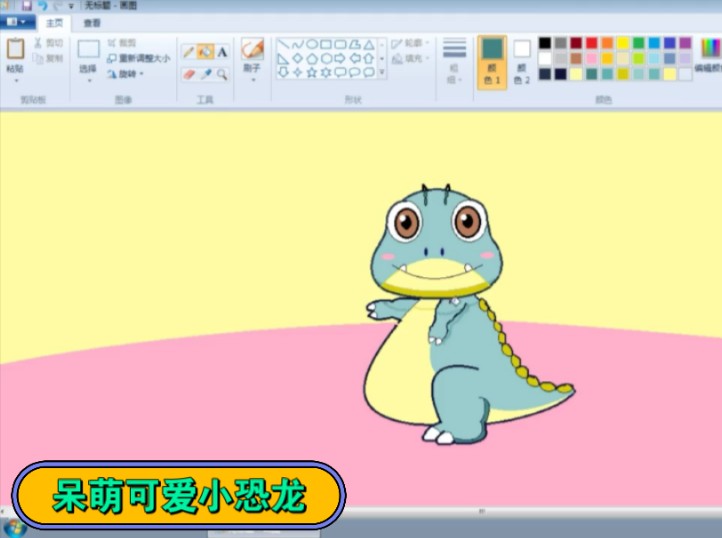Expand the Brushes (刷子) dropdown arrow
Viewport: 722px width, 538px height.
253,80
